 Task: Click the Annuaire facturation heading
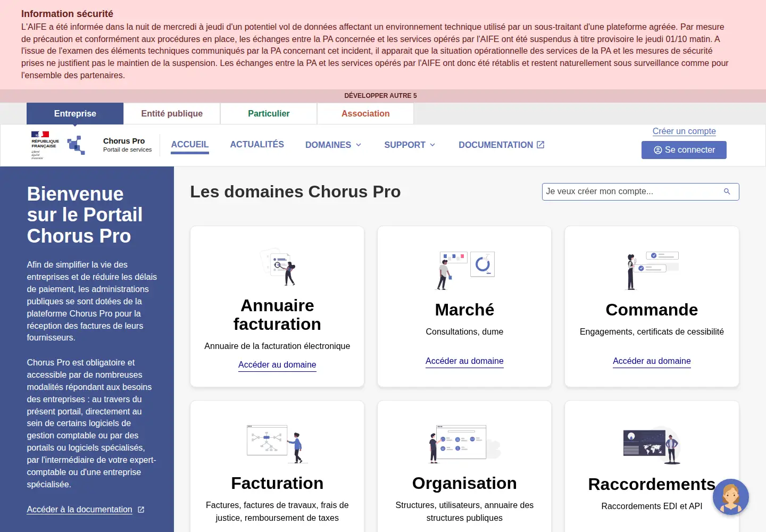tap(277, 315)
